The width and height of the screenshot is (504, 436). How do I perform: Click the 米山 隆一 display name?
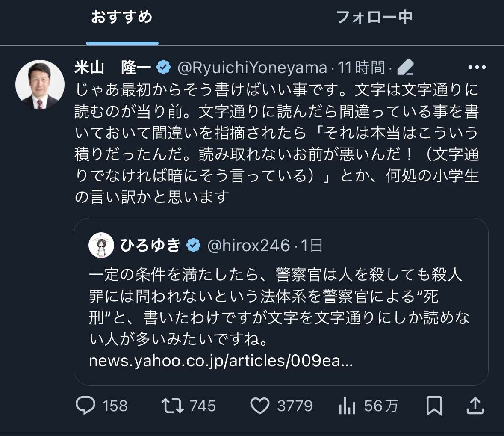click(x=113, y=68)
